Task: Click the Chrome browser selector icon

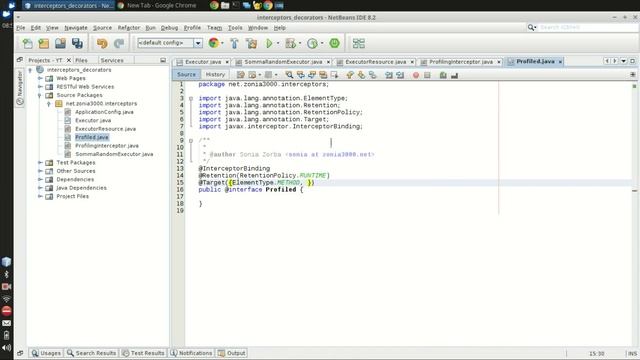Action: [213, 43]
